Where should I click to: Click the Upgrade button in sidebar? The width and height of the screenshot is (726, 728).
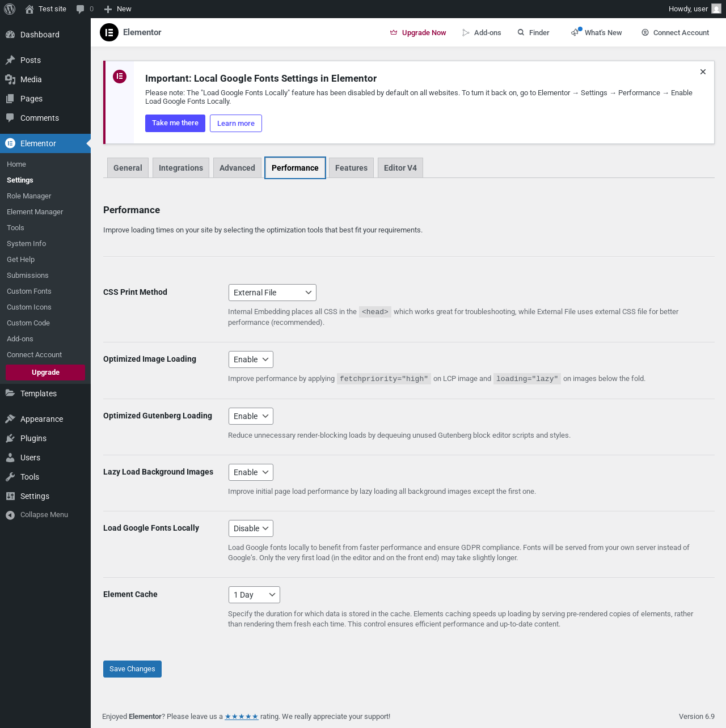click(45, 373)
